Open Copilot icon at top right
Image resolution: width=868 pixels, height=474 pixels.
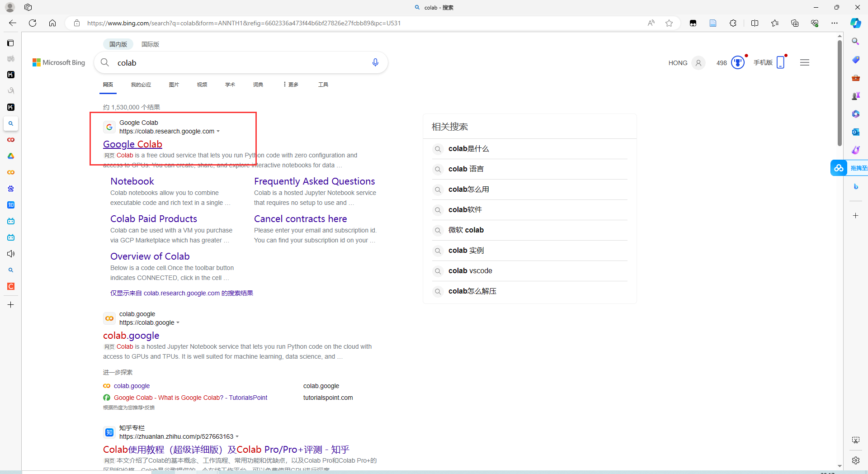tap(855, 23)
